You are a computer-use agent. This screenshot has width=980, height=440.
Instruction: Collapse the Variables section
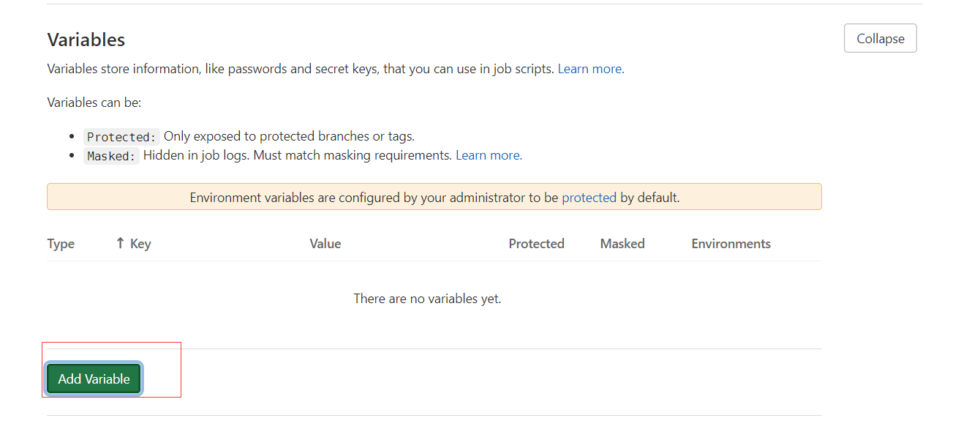click(x=880, y=39)
